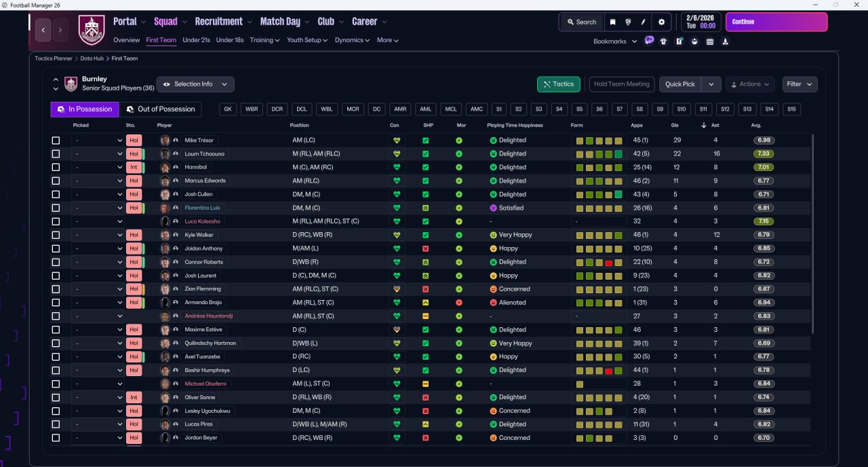
Task: Click Loum Tchaouna's form color squares
Action: [599, 154]
